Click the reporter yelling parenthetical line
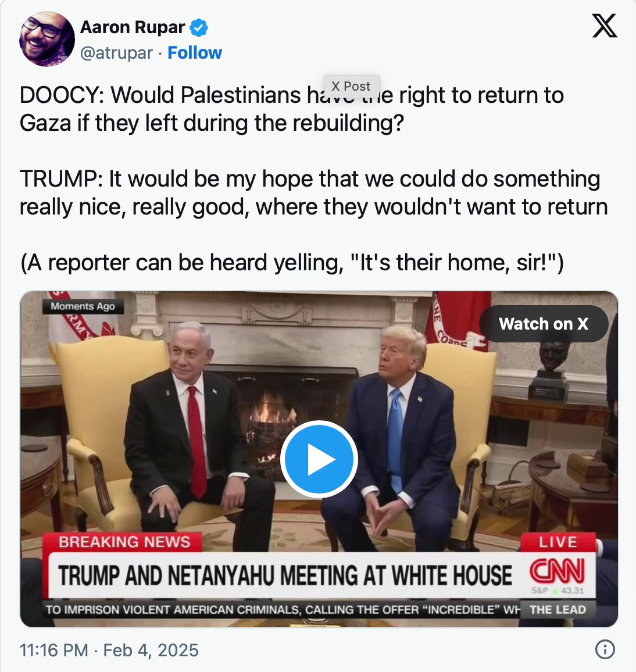This screenshot has width=636, height=672. pos(292,262)
